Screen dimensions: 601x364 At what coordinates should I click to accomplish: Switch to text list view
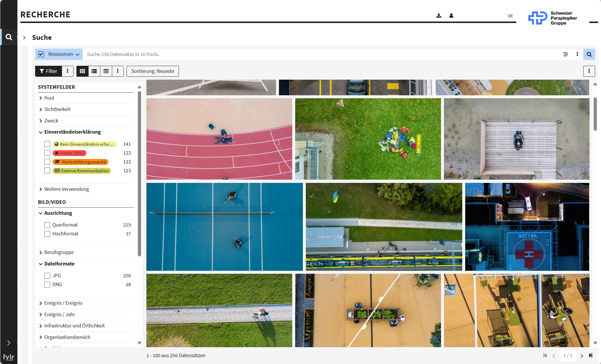[94, 71]
